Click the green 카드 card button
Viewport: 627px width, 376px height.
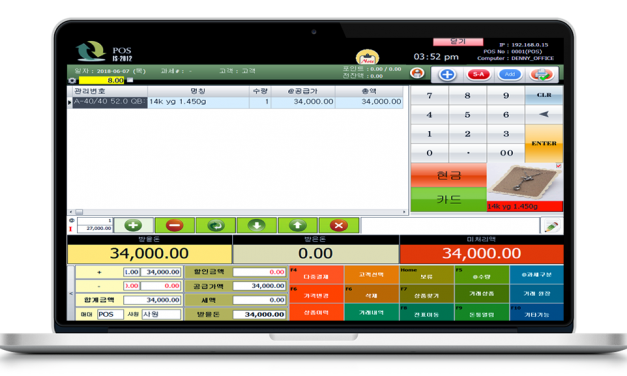(449, 199)
